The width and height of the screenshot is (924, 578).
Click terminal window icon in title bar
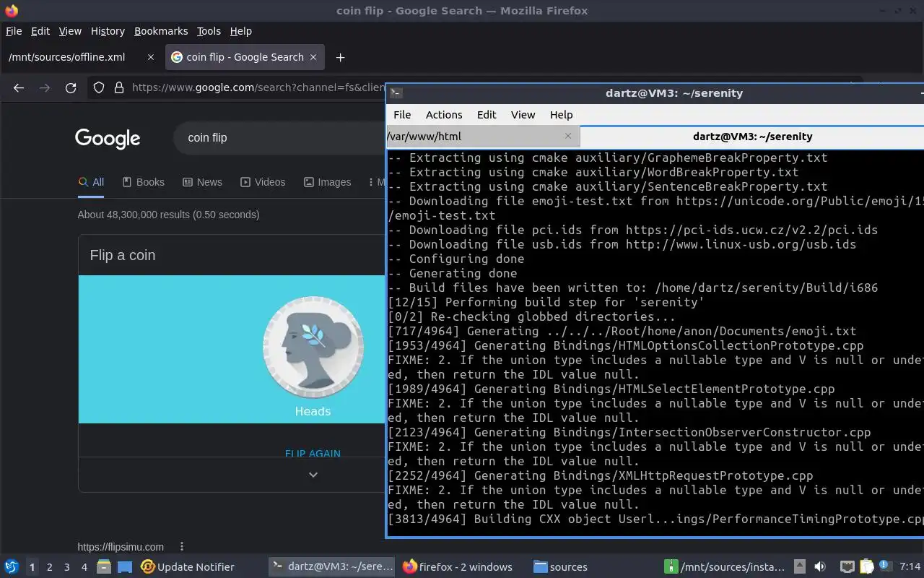pos(396,92)
